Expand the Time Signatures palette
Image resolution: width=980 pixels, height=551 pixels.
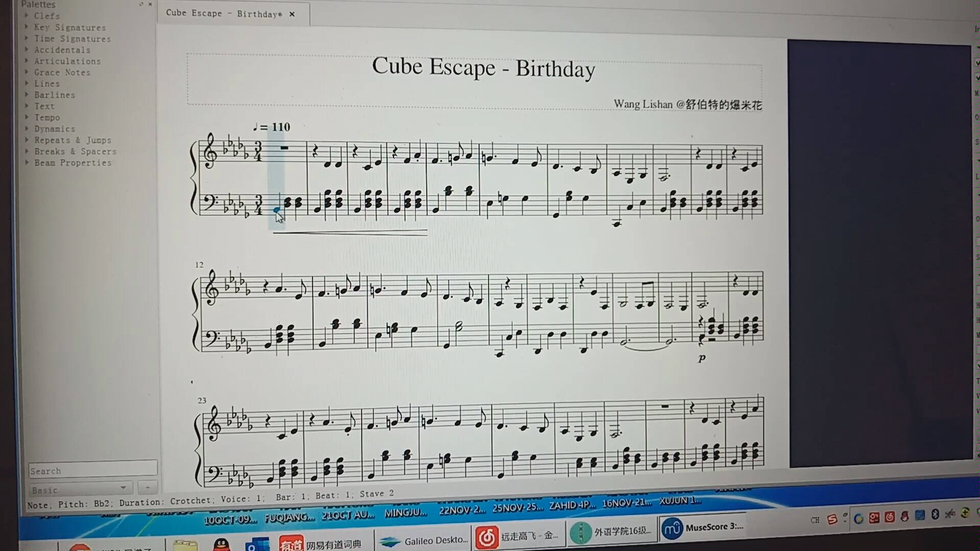pyautogui.click(x=27, y=38)
